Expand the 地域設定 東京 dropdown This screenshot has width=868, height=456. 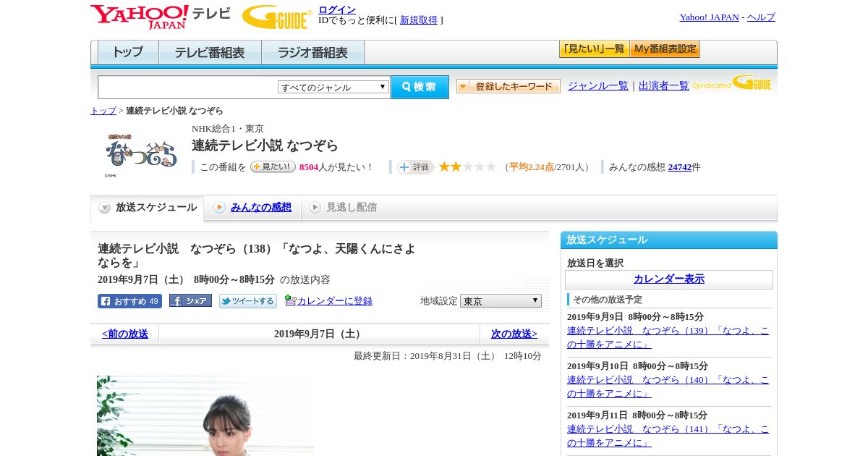tap(501, 300)
